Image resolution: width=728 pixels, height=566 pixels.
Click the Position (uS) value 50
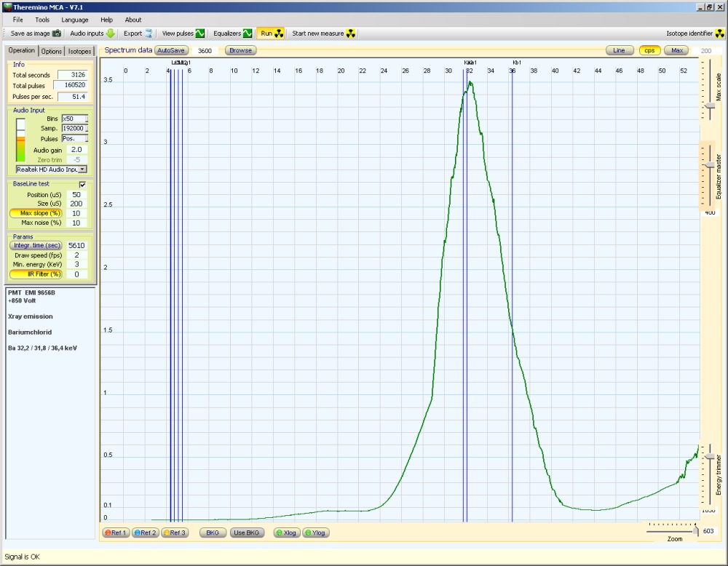76,195
